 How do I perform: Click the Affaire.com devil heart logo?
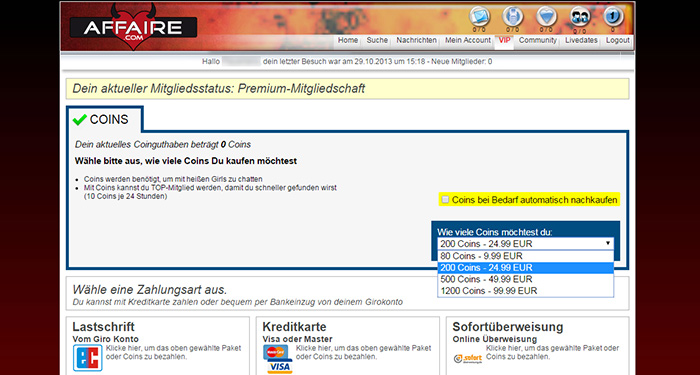(x=133, y=27)
